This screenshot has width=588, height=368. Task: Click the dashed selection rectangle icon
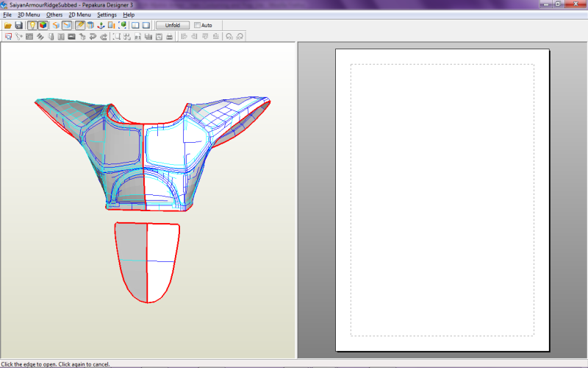[117, 36]
